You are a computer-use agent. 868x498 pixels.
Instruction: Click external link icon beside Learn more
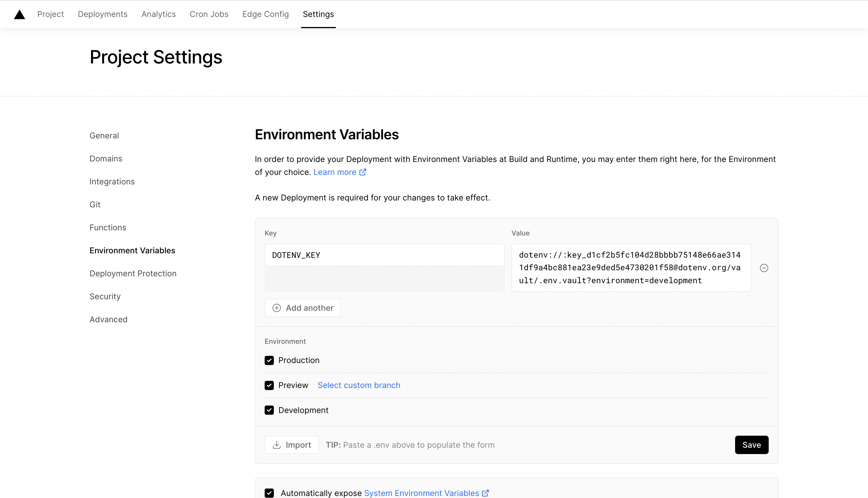tap(363, 172)
